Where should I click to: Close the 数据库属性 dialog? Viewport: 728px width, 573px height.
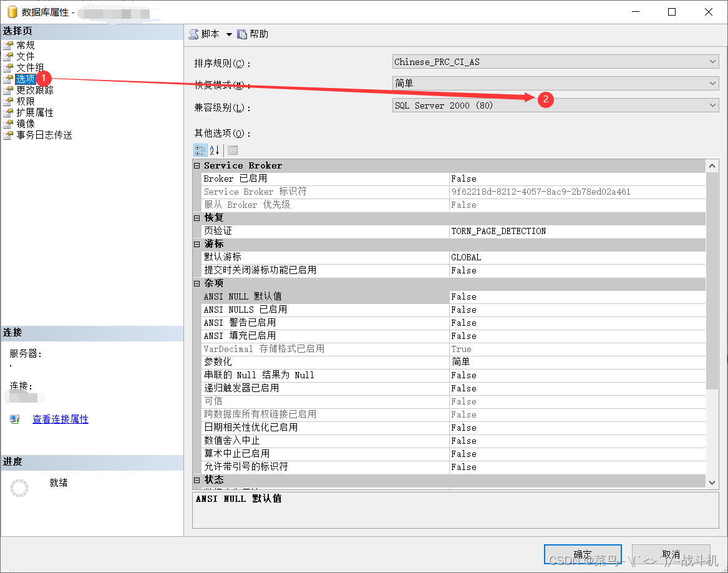tap(709, 12)
